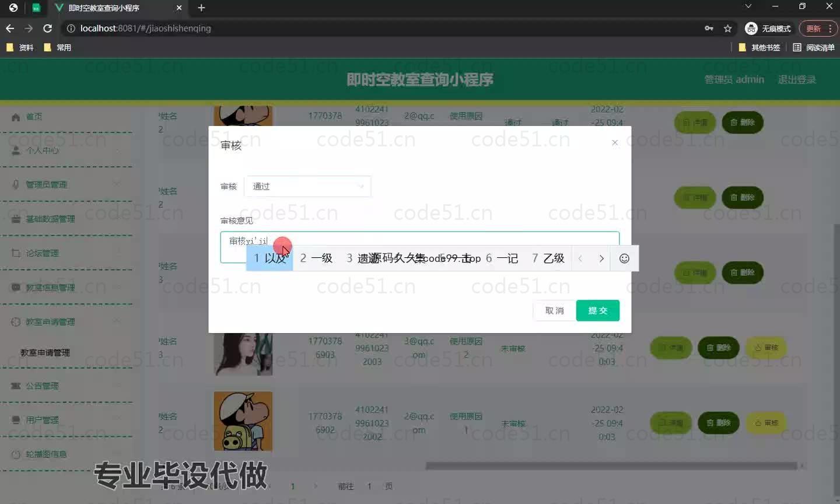Open the tab search dropdown arrow

(748, 6)
